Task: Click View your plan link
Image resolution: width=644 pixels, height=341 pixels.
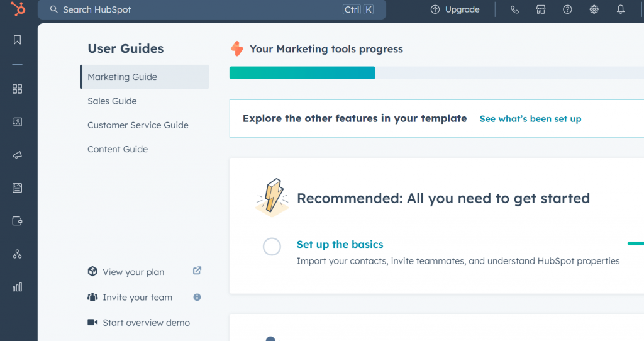Action: click(133, 272)
